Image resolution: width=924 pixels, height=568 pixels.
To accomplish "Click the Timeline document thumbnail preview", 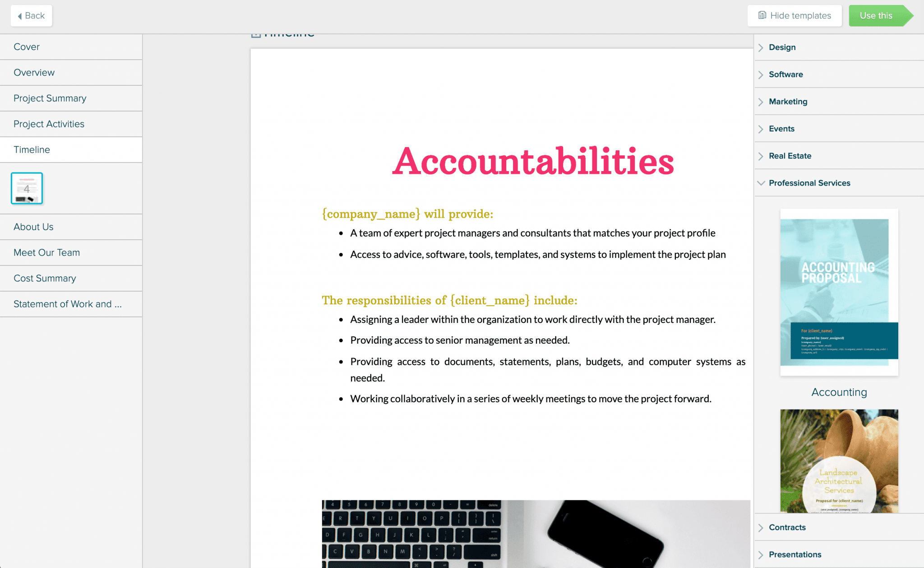I will click(x=26, y=188).
